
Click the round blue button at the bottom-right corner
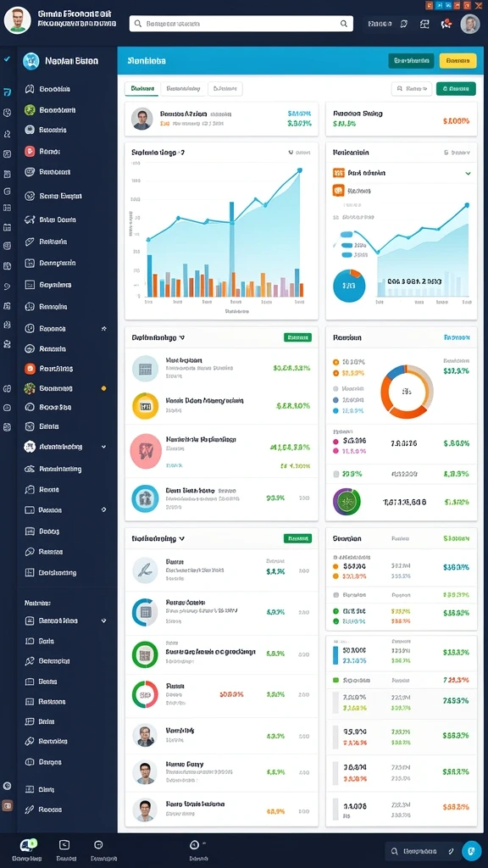coord(471,850)
